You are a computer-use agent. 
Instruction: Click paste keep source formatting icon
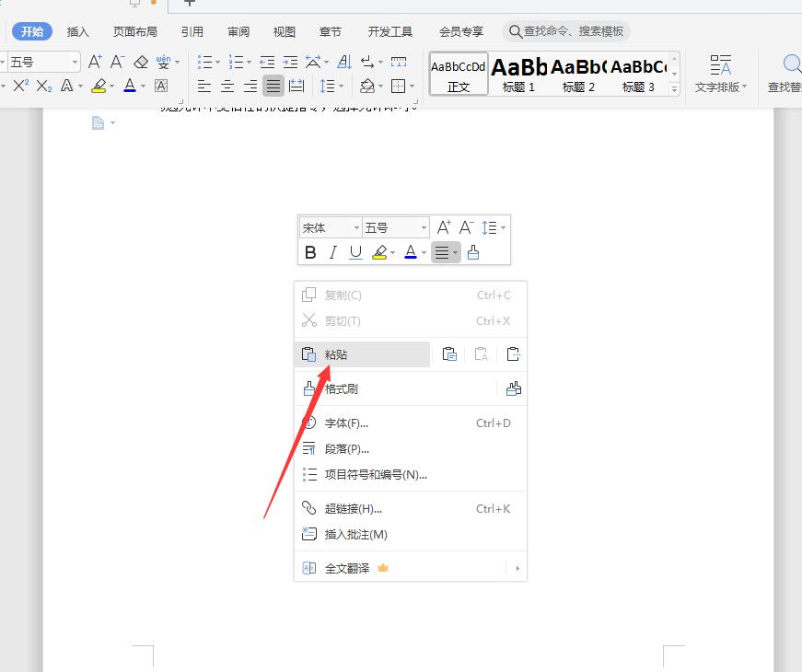tap(449, 353)
